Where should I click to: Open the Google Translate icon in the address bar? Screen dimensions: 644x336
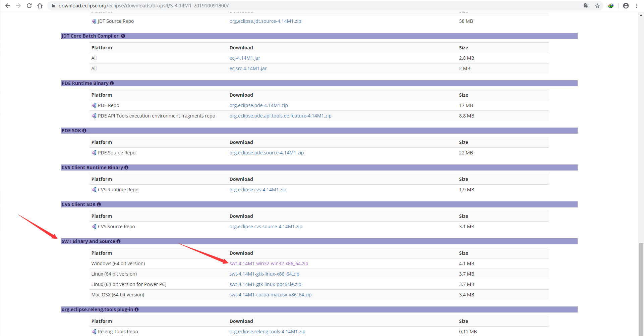pyautogui.click(x=587, y=6)
